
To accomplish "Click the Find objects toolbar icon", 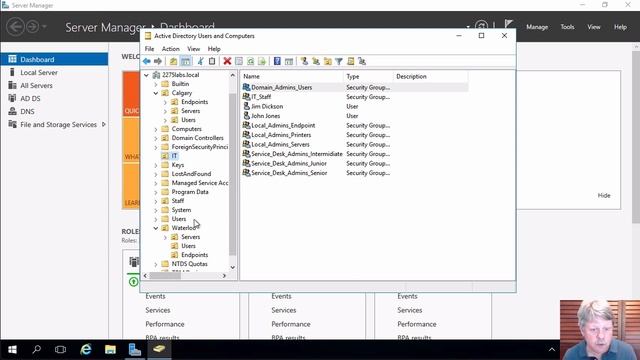I will click(x=351, y=61).
